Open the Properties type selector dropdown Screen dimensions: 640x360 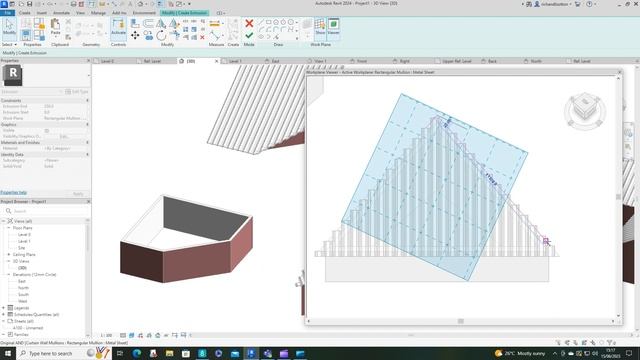[89, 76]
